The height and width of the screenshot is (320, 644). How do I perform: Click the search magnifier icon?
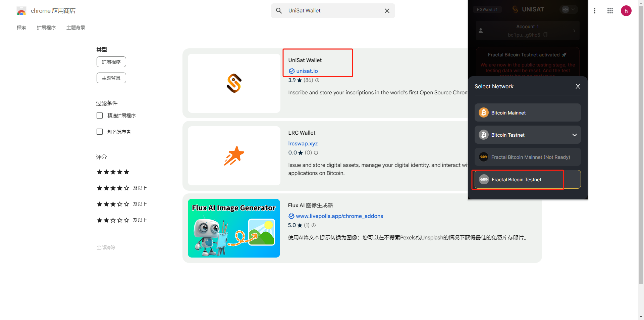click(279, 11)
